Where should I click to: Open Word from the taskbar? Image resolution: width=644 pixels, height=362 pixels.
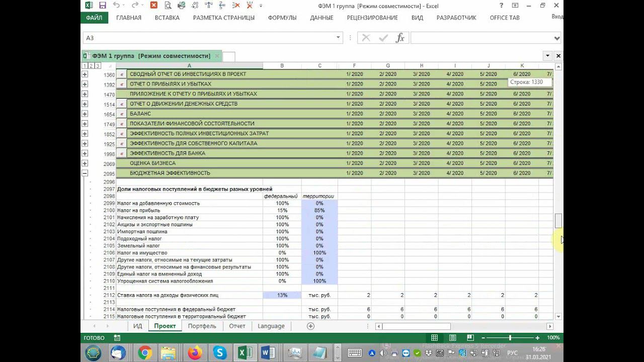[268, 353]
